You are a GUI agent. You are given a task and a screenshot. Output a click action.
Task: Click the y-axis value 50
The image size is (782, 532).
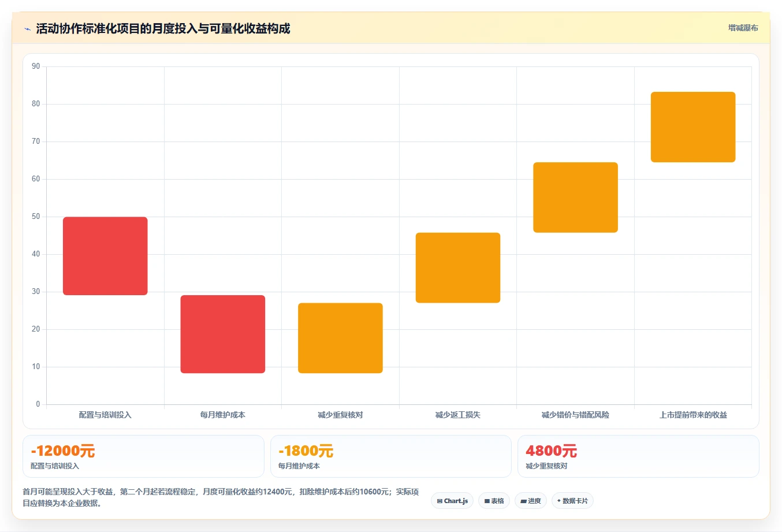pyautogui.click(x=36, y=217)
